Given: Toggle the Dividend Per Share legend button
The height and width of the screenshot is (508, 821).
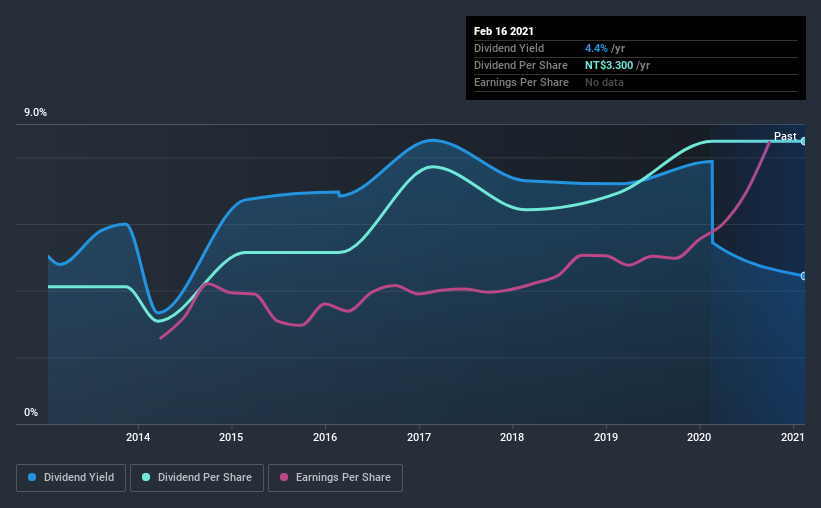Looking at the screenshot, I should (197, 478).
